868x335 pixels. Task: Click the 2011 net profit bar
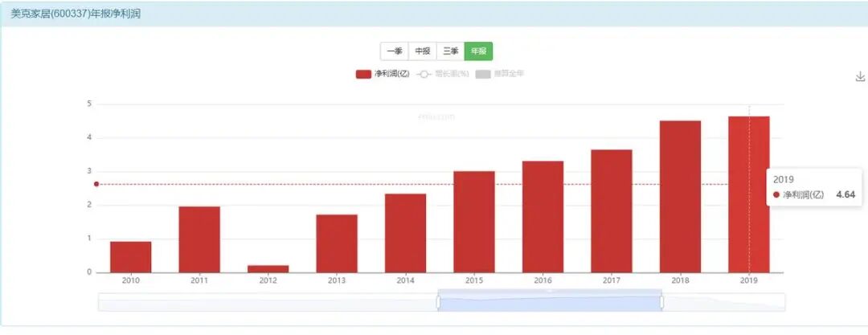[199, 239]
